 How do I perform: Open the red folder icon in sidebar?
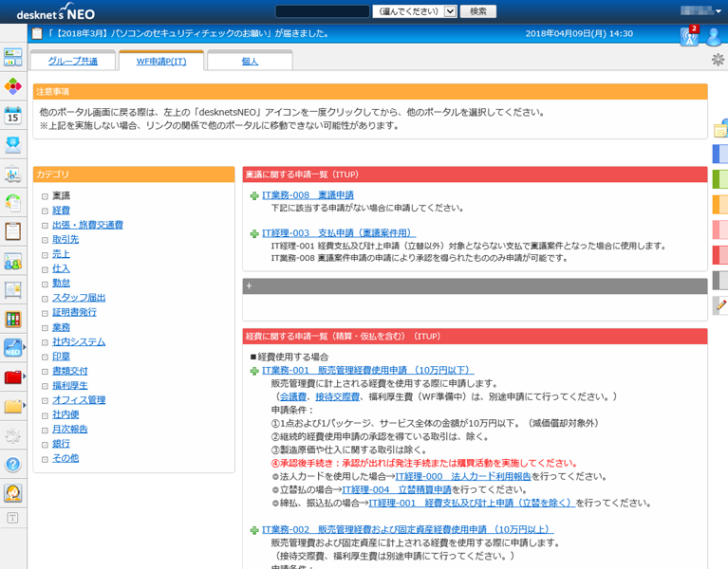pyautogui.click(x=12, y=376)
